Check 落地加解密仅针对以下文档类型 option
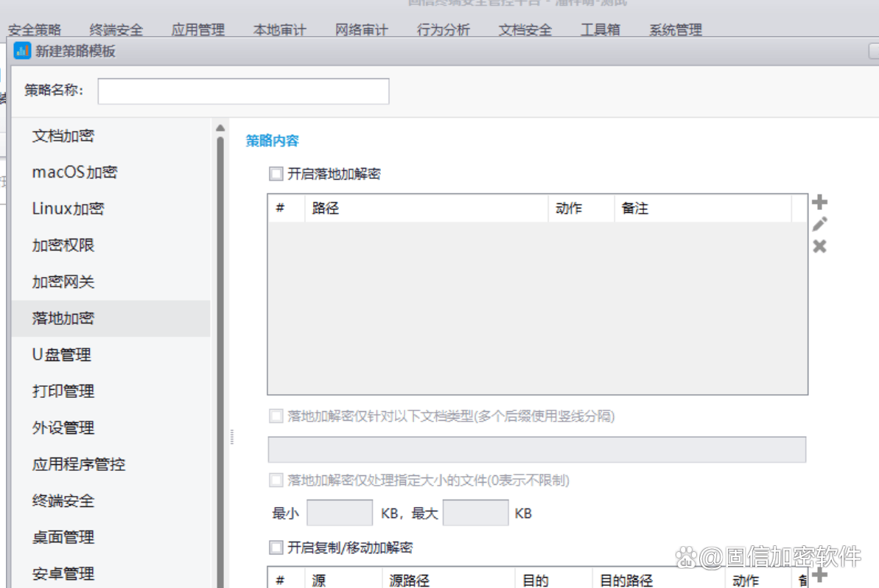The height and width of the screenshot is (588, 879). click(276, 416)
